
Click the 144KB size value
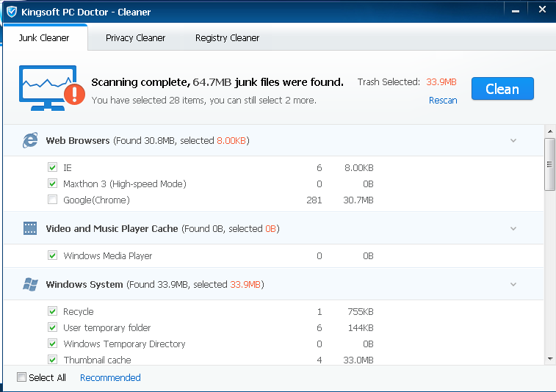point(361,328)
